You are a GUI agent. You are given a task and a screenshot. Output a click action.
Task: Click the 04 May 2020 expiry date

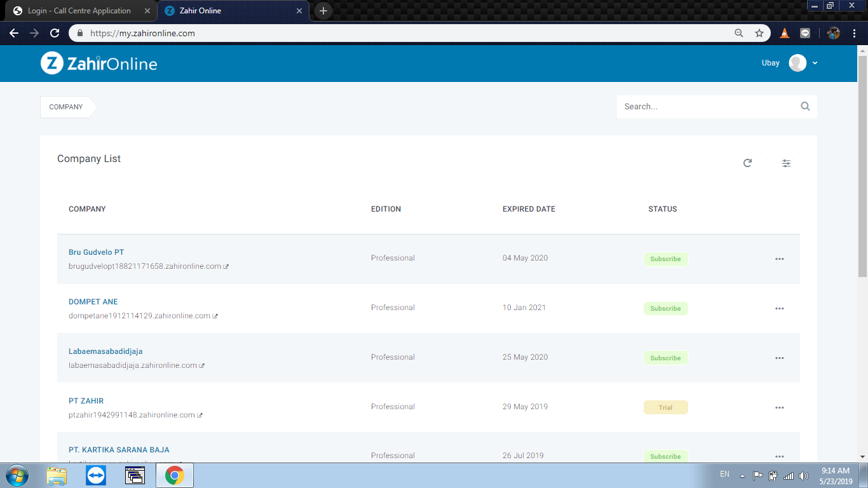click(525, 258)
